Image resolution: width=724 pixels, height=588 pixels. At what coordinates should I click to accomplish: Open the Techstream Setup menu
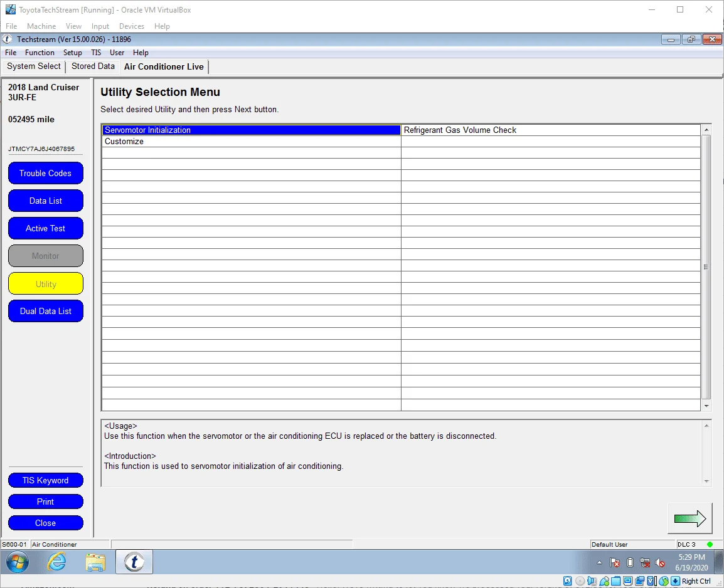click(x=73, y=53)
